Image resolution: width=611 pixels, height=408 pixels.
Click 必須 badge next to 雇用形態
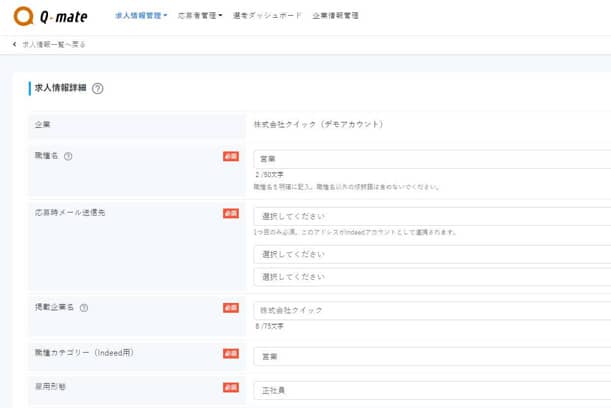231,387
